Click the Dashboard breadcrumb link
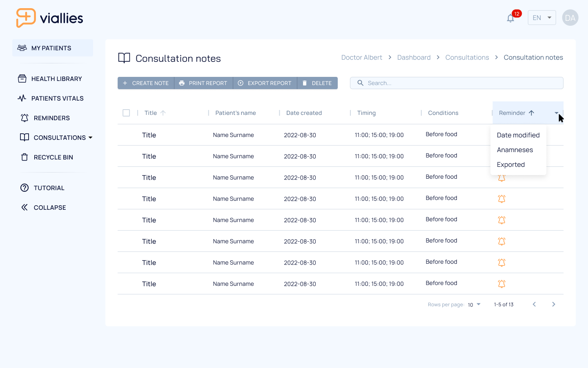This screenshot has height=368, width=588. point(414,57)
